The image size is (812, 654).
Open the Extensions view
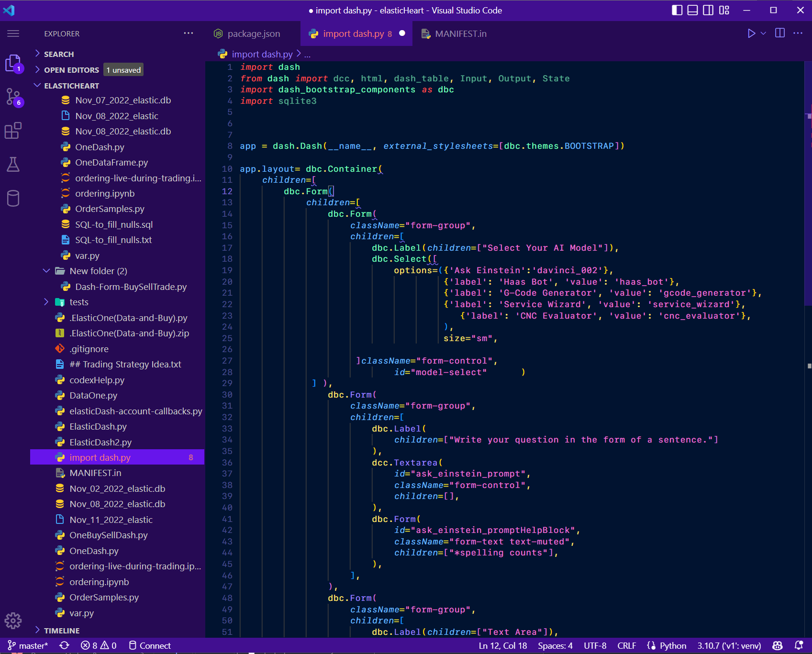13,130
